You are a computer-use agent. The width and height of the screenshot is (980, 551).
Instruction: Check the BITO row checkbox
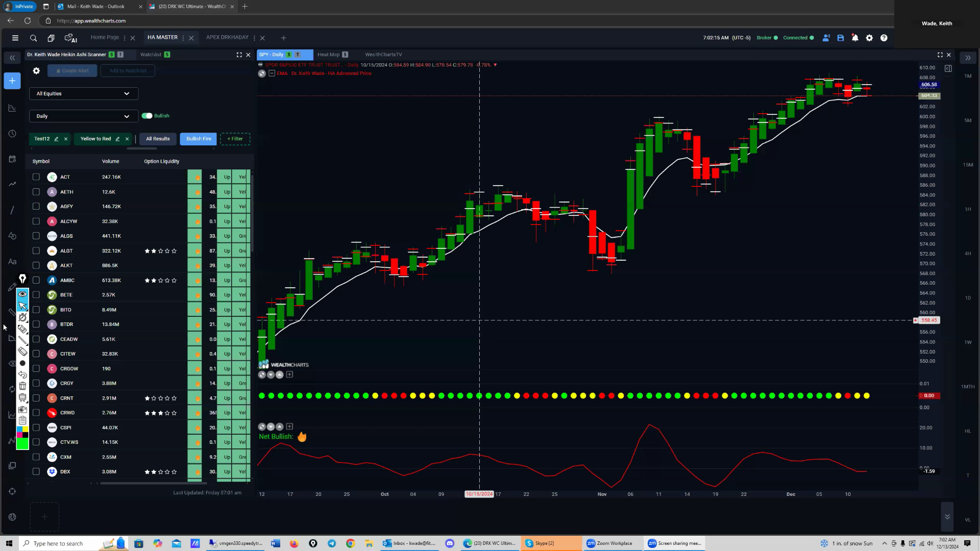[x=36, y=310]
